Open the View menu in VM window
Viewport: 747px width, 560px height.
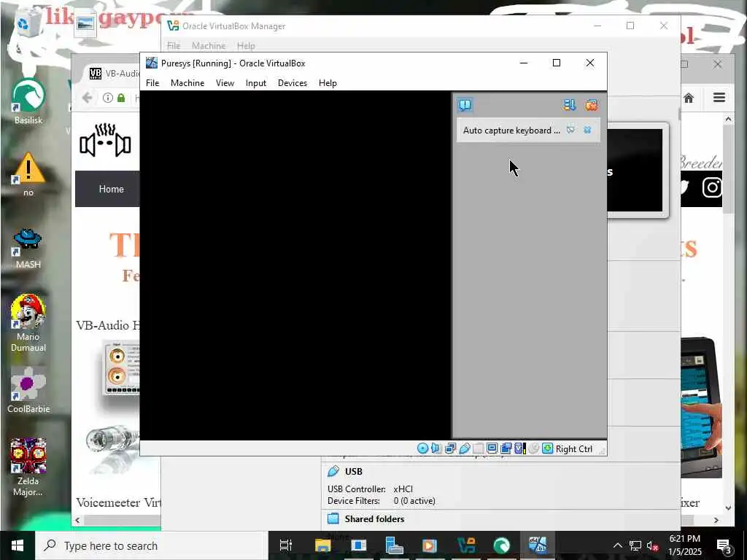coord(225,83)
